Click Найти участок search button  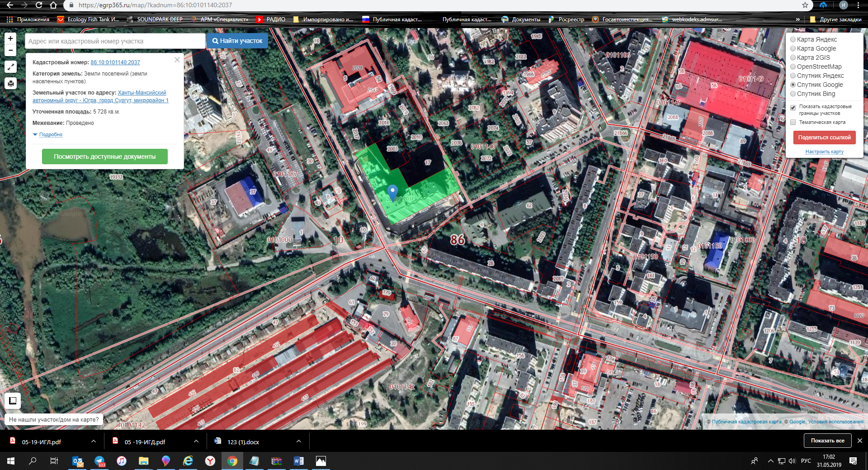[x=237, y=41]
